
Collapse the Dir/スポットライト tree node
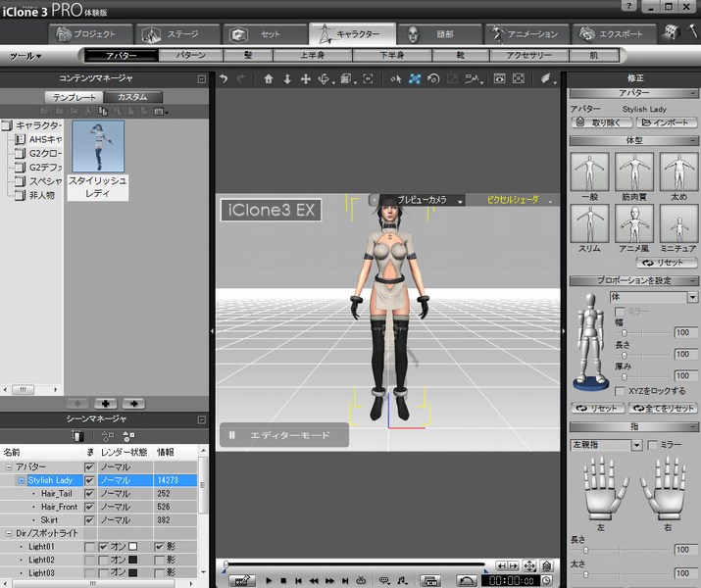(9, 533)
